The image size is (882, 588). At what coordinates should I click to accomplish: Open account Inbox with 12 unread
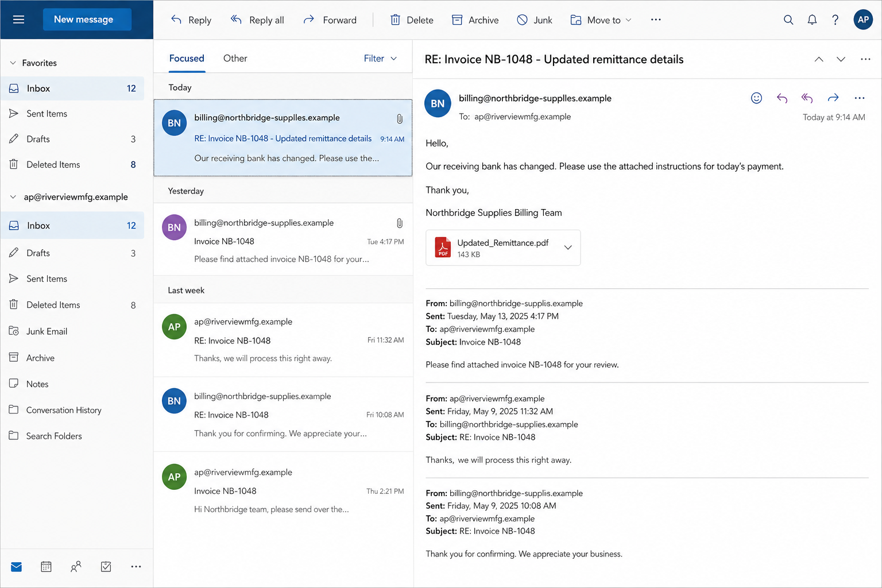pyautogui.click(x=72, y=226)
